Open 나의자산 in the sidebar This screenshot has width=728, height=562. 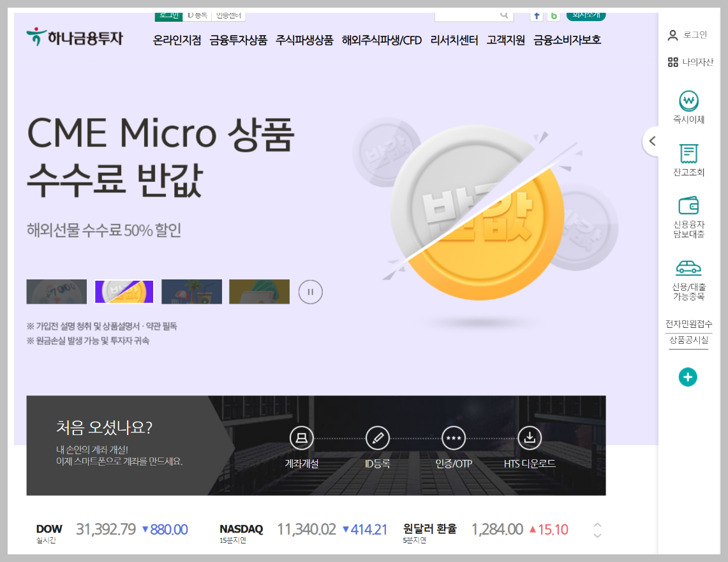[x=690, y=62]
